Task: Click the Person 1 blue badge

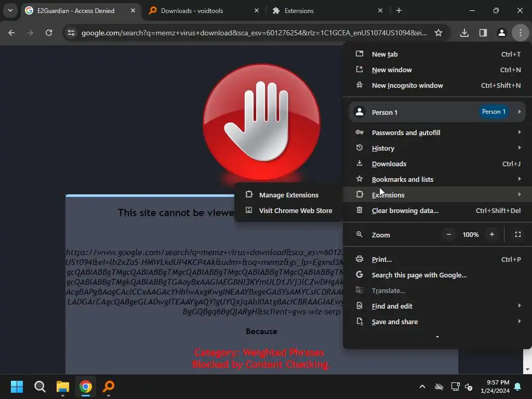Action: click(494, 112)
